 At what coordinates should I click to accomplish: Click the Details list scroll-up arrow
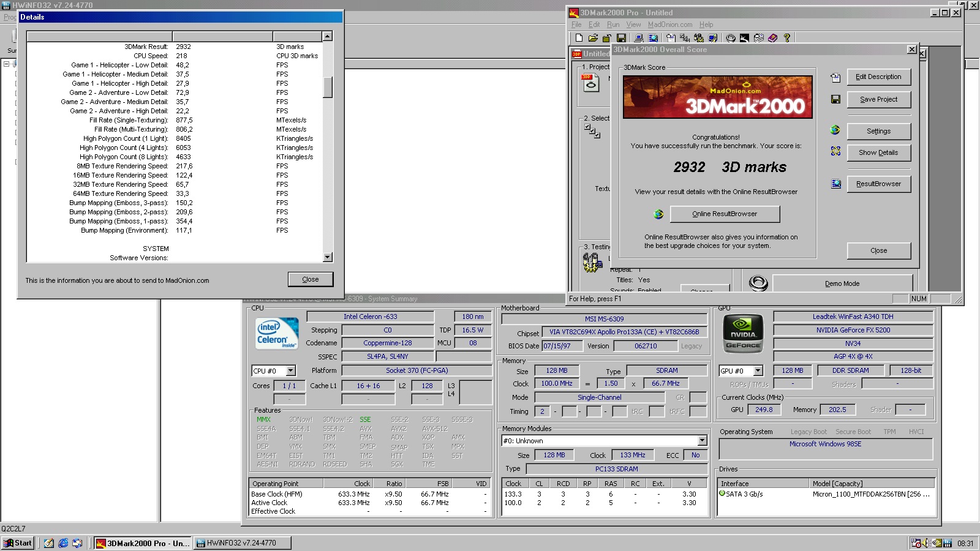[328, 36]
